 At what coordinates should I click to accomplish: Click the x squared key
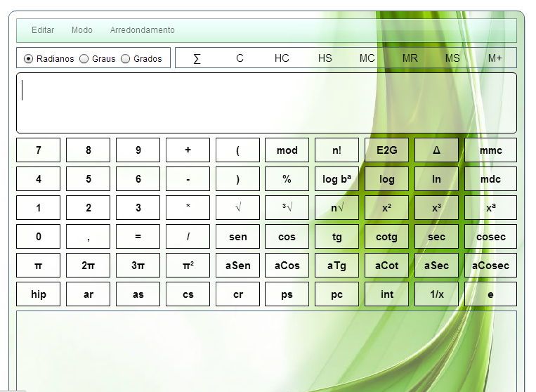coord(386,207)
